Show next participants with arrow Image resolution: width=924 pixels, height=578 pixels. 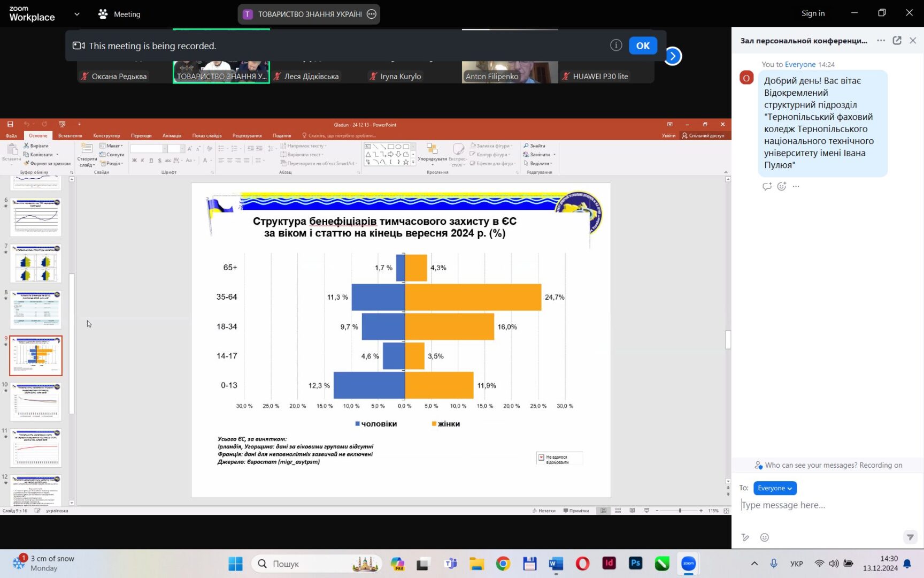coord(673,56)
